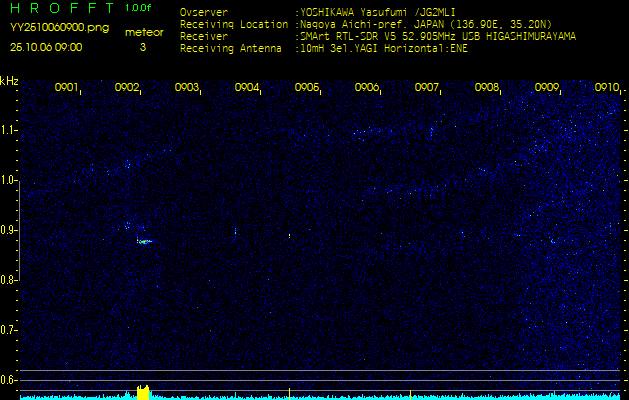Click the Receiving Antenna field label
The image size is (629, 400).
click(231, 49)
